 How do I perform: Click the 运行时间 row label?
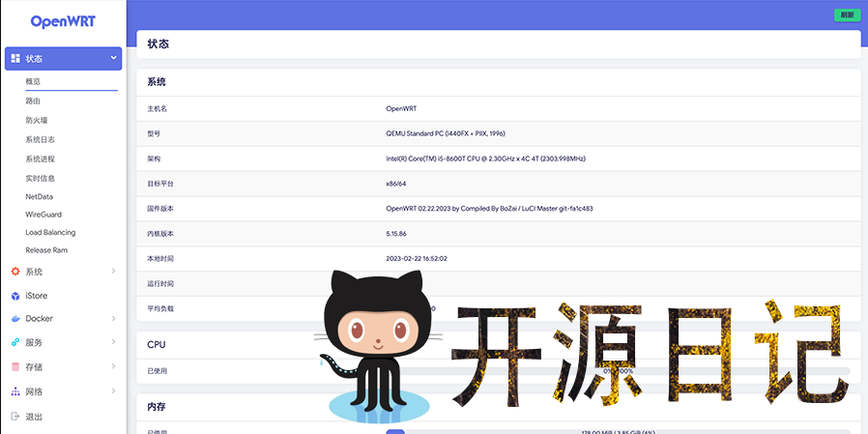pyautogui.click(x=160, y=284)
